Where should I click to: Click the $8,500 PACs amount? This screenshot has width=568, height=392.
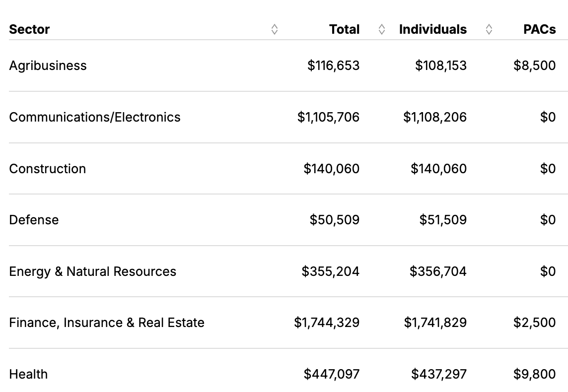(x=534, y=65)
